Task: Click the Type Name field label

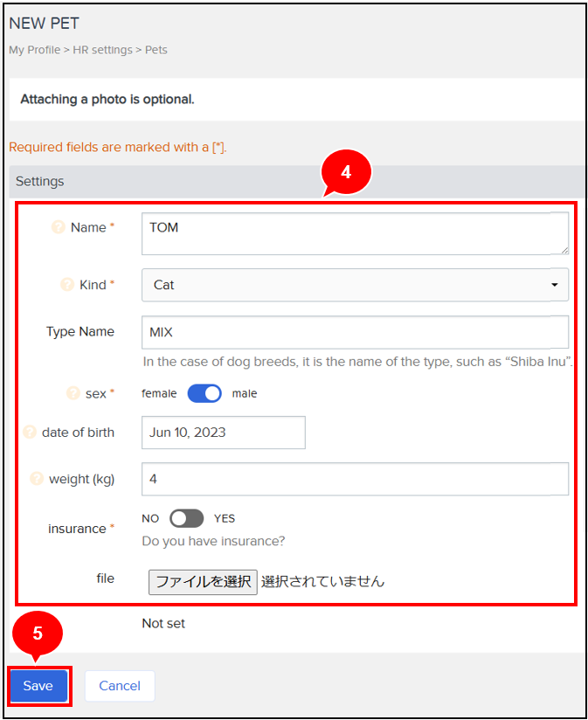Action: pos(80,331)
